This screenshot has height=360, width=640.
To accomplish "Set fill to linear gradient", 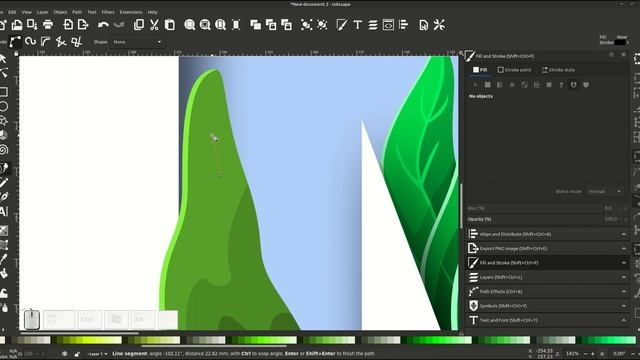I will 500,85.
